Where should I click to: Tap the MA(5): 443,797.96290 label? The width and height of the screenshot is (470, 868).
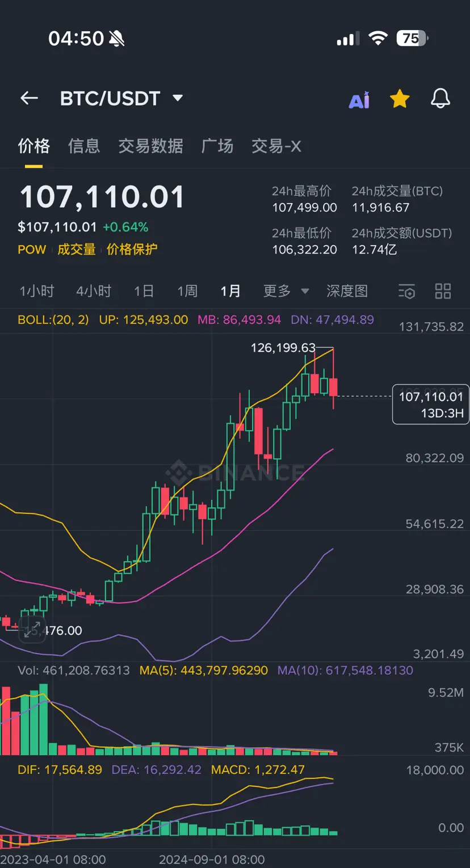coord(204,670)
